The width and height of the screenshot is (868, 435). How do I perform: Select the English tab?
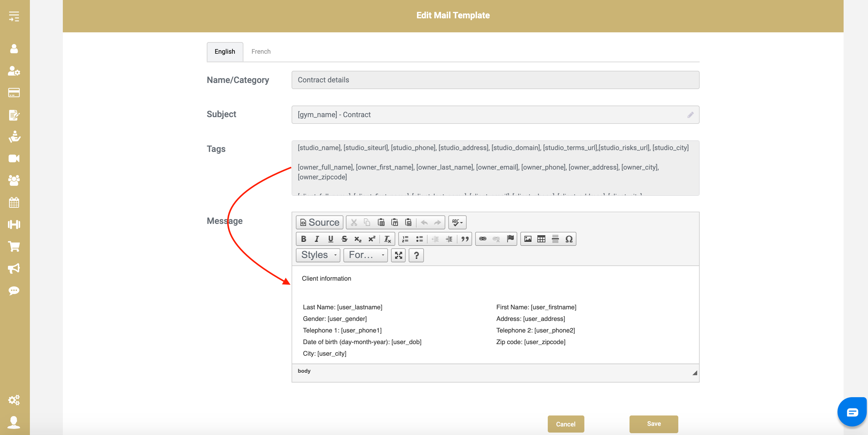click(225, 52)
